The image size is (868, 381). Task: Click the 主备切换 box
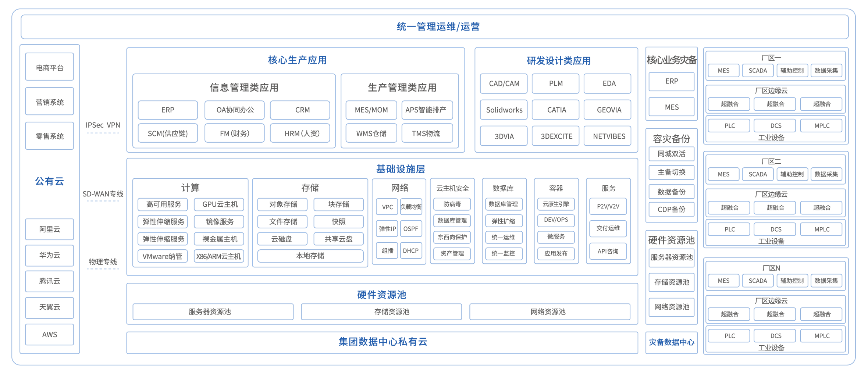point(672,172)
